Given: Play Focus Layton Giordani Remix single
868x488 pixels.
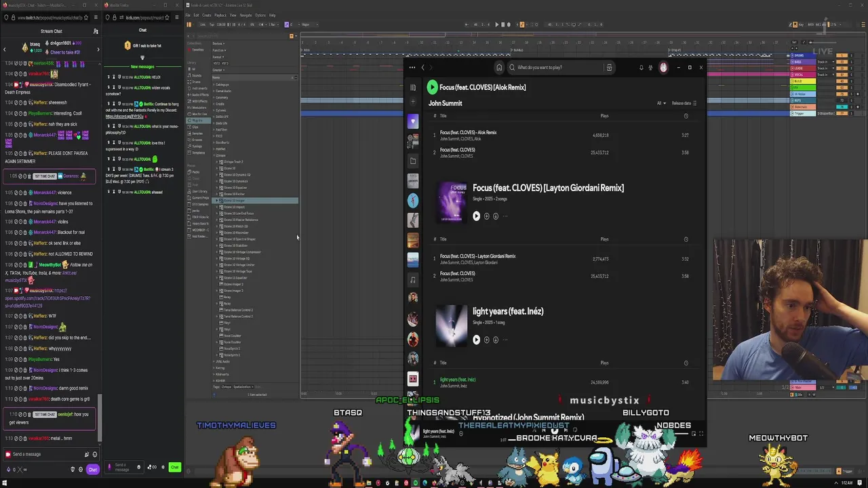Looking at the screenshot, I should 476,216.
